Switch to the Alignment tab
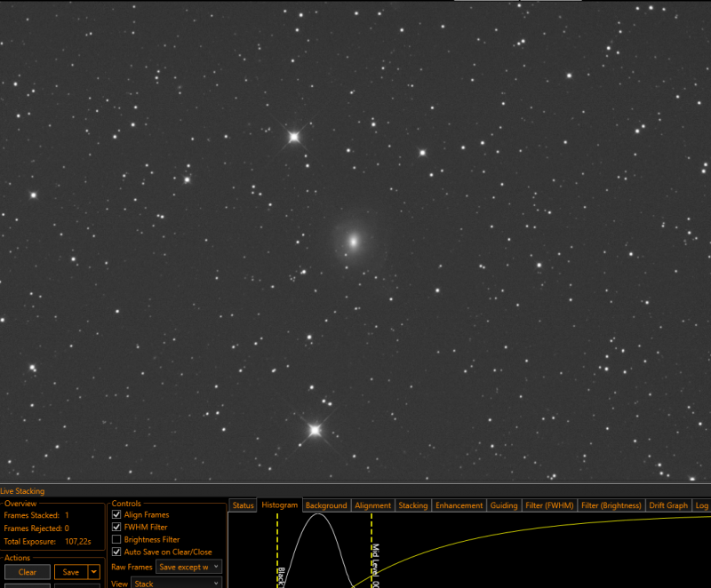This screenshot has height=588, width=711. coord(372,505)
